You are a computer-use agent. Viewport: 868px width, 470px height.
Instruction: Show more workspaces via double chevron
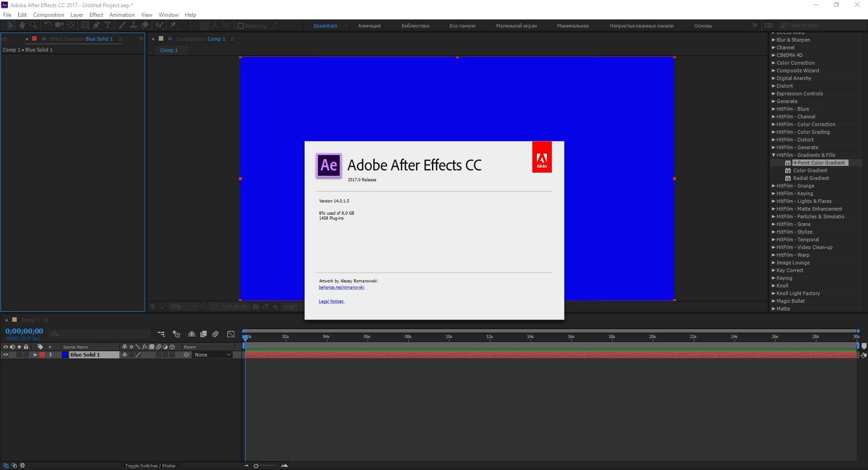(754, 25)
